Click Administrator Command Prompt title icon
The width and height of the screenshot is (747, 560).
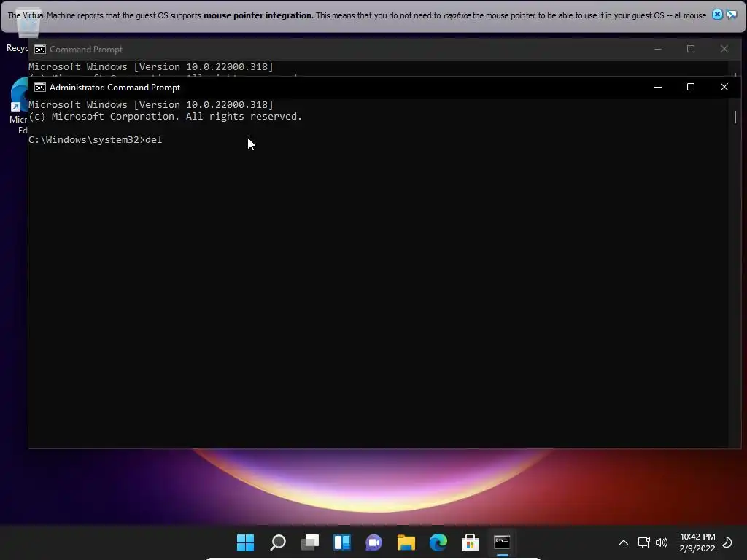[40, 87]
